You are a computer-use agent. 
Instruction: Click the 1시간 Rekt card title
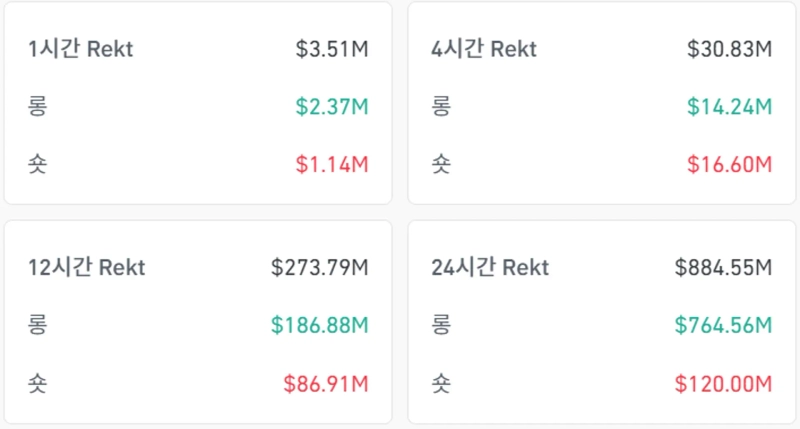81,49
